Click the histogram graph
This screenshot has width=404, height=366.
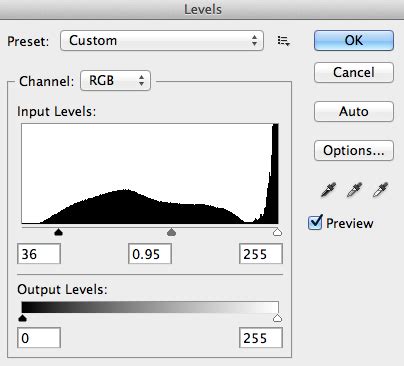(150, 174)
